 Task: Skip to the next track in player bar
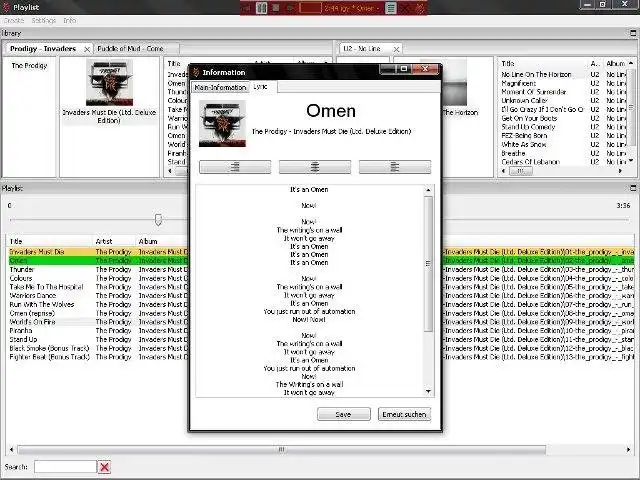coord(290,8)
